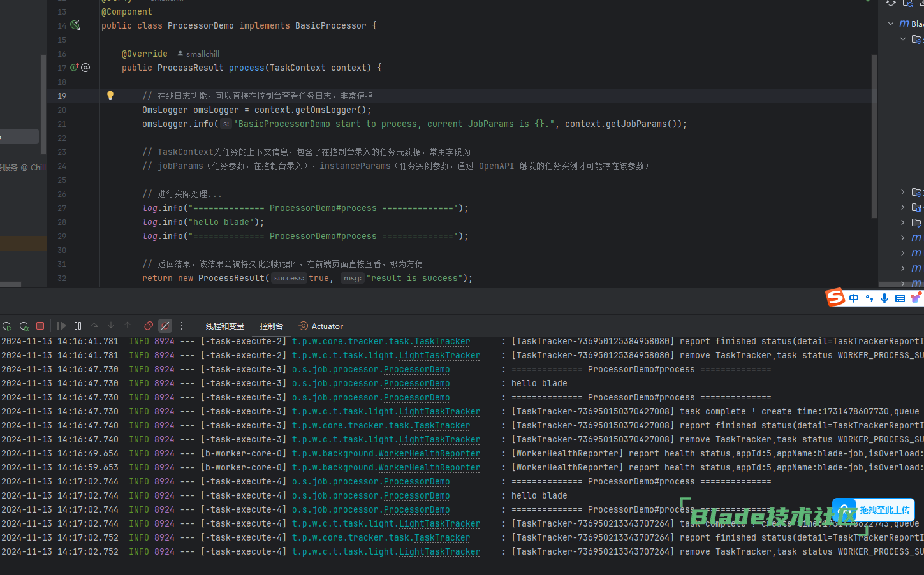Click the smallchill author inlay hint

[198, 54]
